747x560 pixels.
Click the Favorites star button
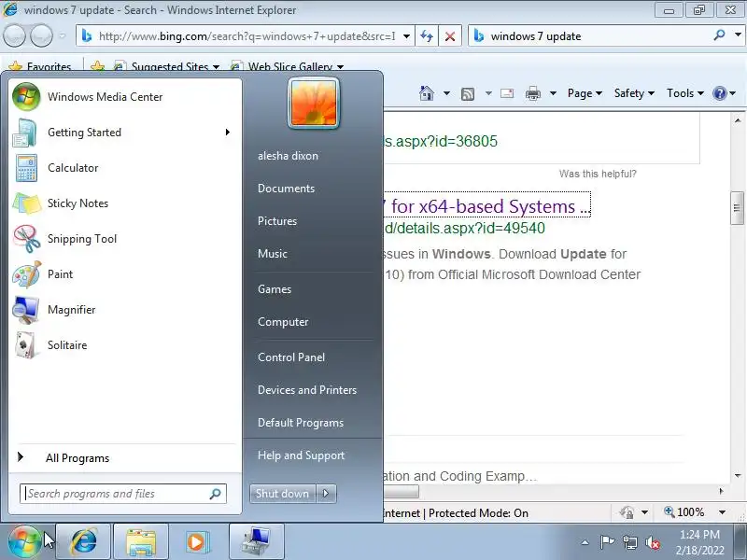coord(40,66)
